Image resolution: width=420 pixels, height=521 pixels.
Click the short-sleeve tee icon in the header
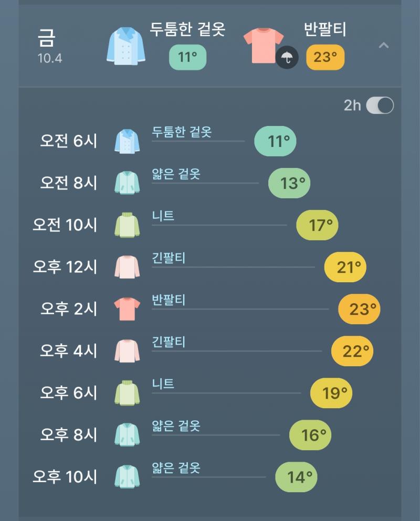[263, 45]
